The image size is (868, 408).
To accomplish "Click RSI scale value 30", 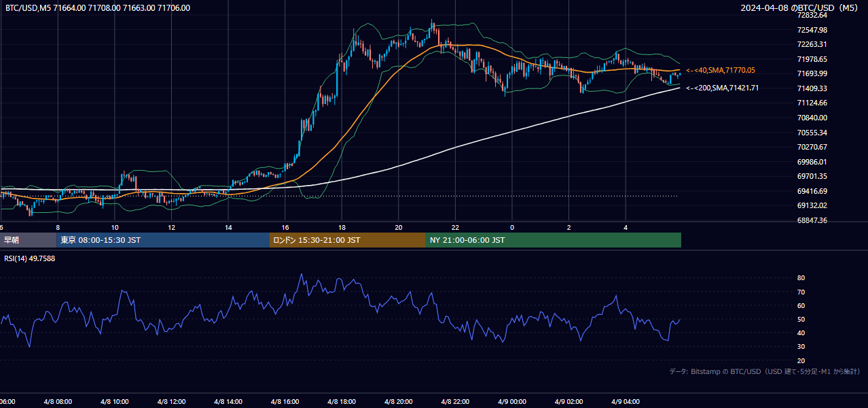I will pyautogui.click(x=801, y=347).
